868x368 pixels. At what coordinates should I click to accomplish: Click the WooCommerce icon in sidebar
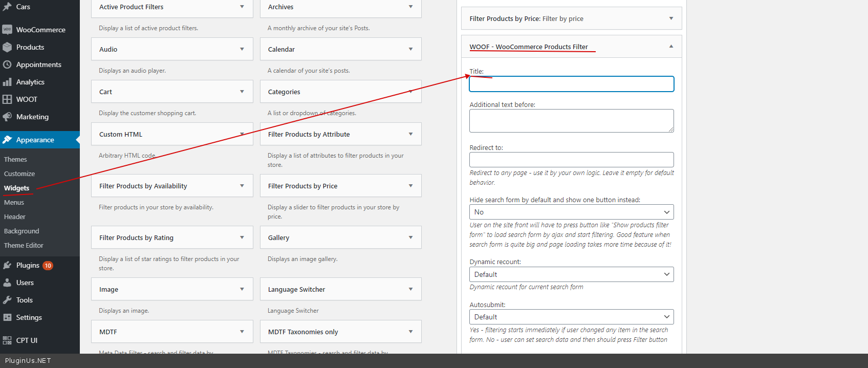point(7,30)
